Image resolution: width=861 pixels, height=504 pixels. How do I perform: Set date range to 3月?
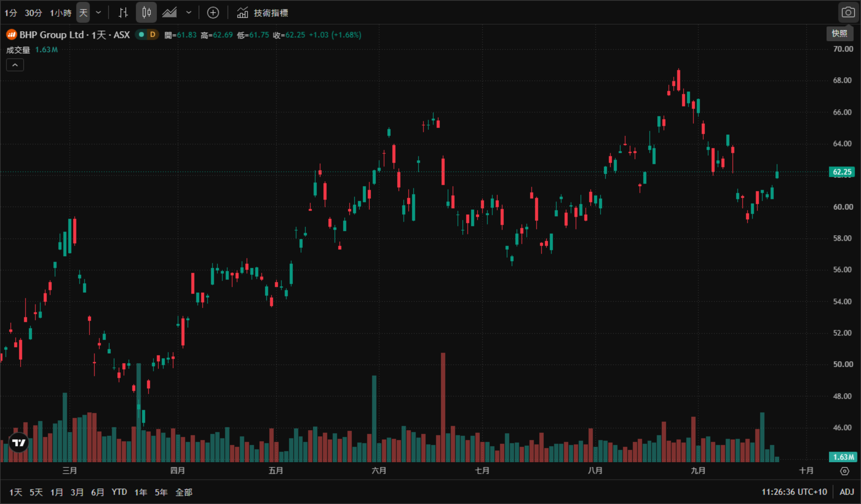coord(77,492)
